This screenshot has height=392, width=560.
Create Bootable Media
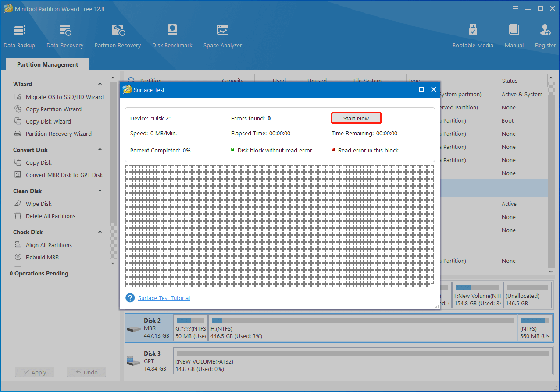(473, 36)
